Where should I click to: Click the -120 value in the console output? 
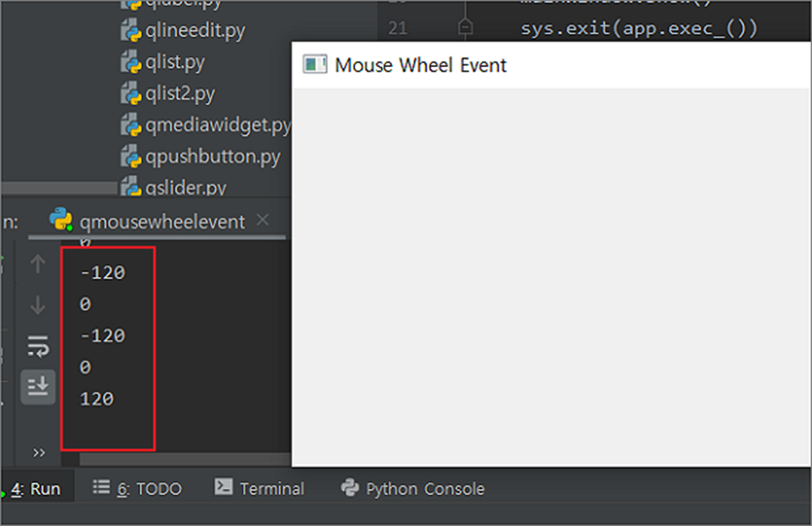pyautogui.click(x=102, y=272)
